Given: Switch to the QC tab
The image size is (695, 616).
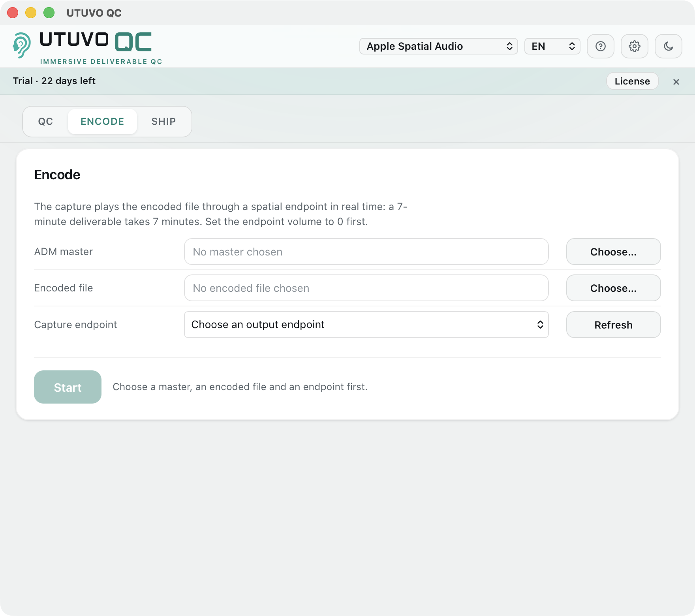Looking at the screenshot, I should [x=45, y=122].
